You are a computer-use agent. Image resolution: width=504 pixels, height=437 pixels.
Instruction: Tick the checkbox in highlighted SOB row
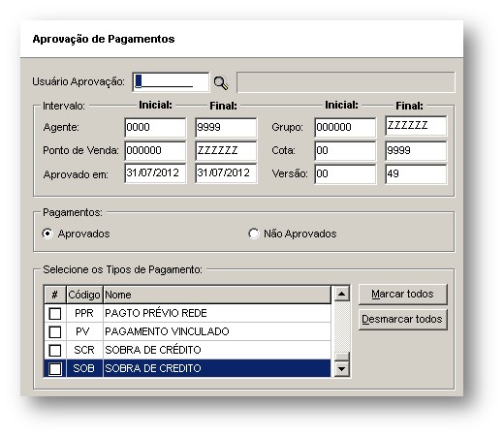[55, 368]
